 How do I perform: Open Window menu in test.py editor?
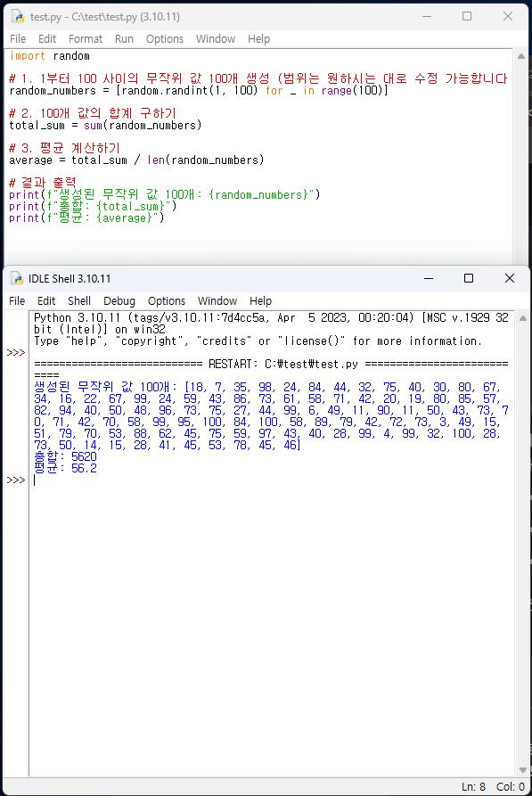coord(216,39)
